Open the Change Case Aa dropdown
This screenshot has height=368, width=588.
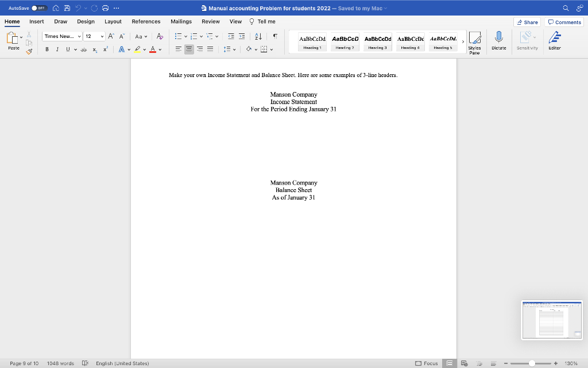pos(141,36)
